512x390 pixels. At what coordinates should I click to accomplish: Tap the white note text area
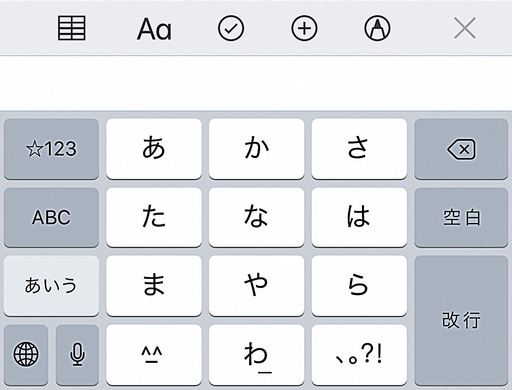(256, 83)
